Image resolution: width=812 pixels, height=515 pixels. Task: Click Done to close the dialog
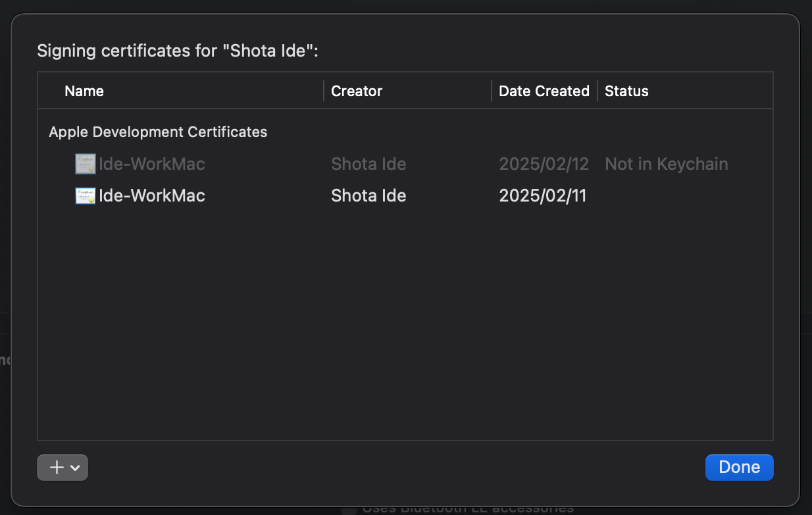coord(739,467)
